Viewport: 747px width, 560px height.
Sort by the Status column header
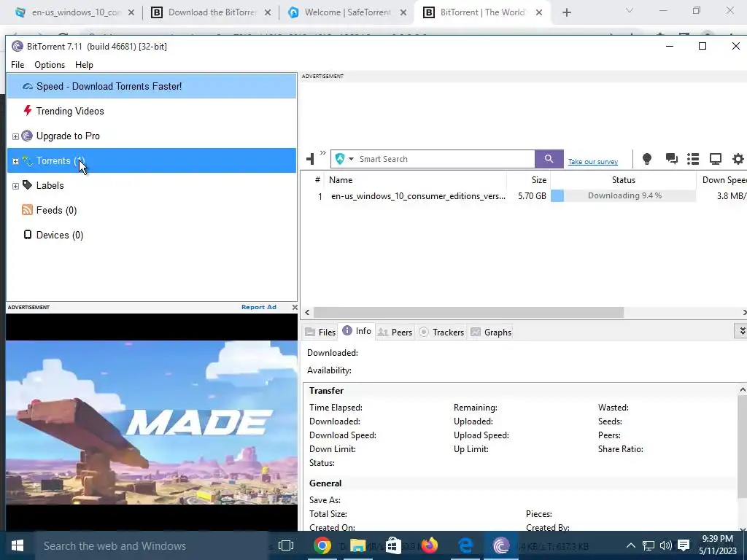click(x=623, y=180)
